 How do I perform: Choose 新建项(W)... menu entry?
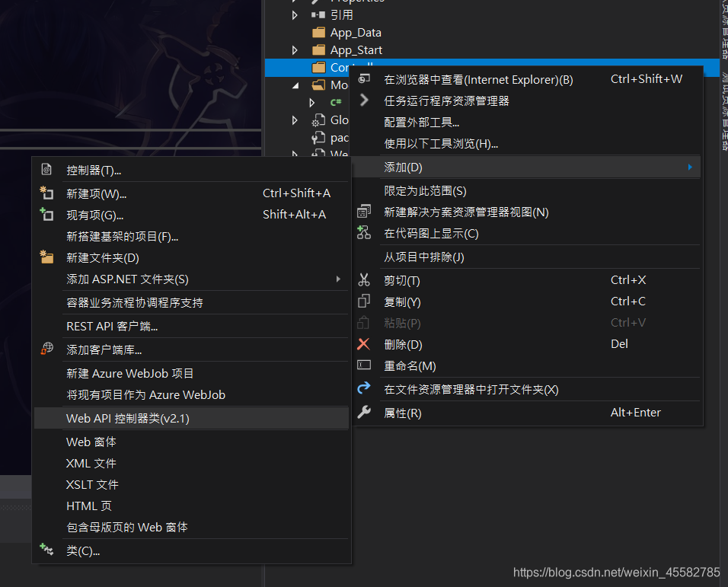191,193
